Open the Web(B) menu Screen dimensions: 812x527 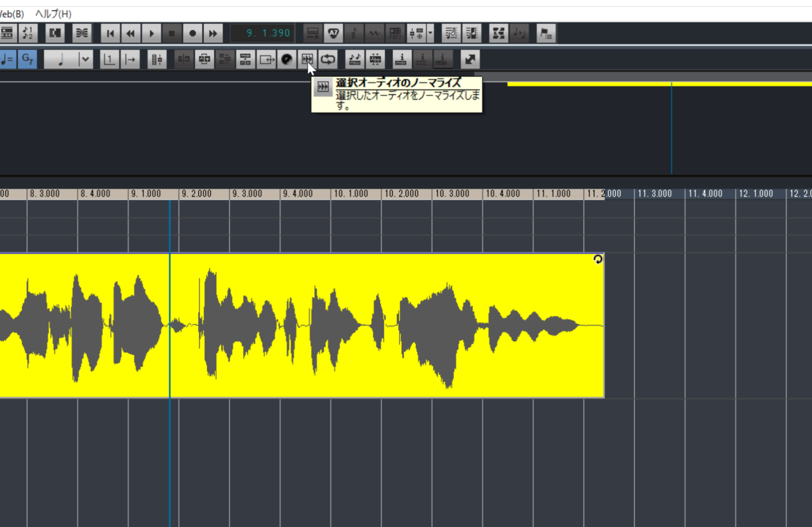pyautogui.click(x=12, y=14)
